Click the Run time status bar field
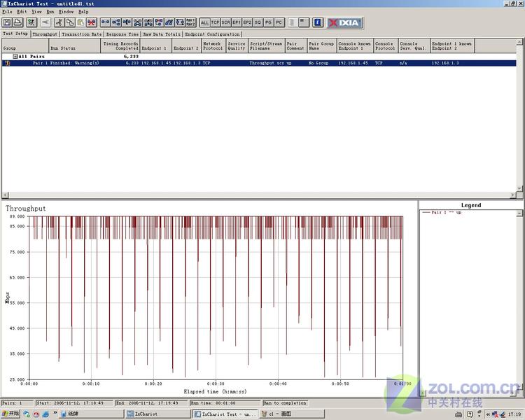Viewport: 525px width, 420px height. pyautogui.click(x=225, y=403)
